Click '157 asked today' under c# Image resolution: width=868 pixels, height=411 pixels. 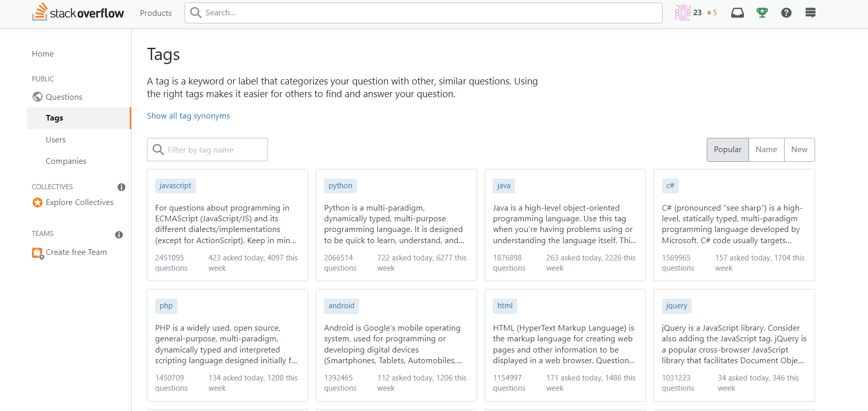743,258
